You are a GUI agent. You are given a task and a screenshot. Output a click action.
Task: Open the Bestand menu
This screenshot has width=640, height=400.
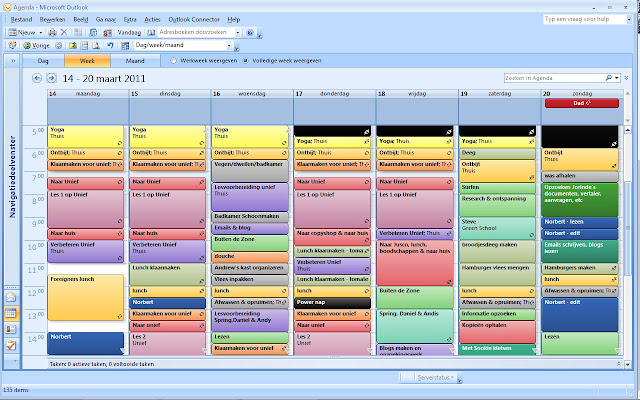[x=21, y=19]
